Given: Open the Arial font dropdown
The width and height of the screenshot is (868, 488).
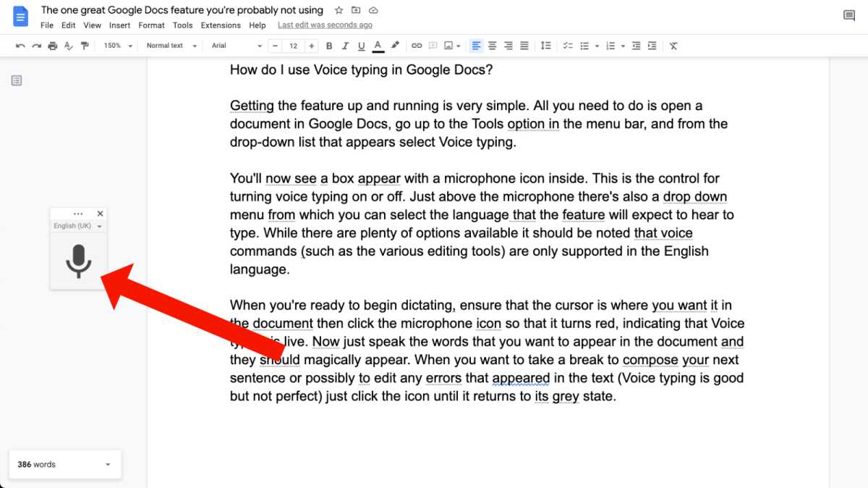Looking at the screenshot, I should tap(237, 46).
